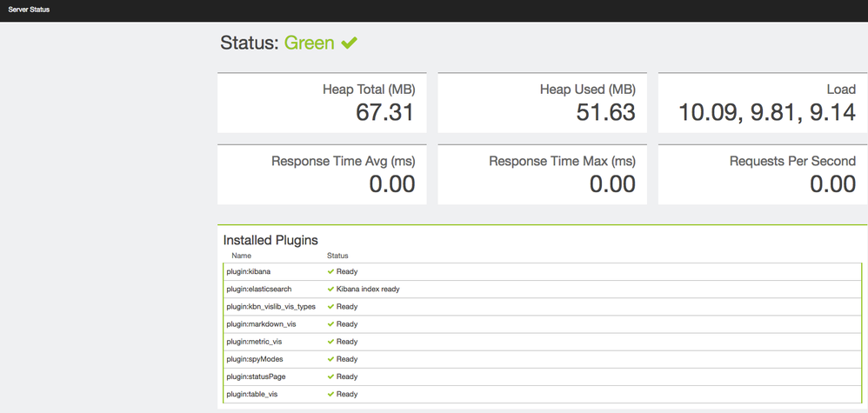Click the green checkmark next to Status Green
Viewport: 868px width, 413px height.
[x=349, y=43]
